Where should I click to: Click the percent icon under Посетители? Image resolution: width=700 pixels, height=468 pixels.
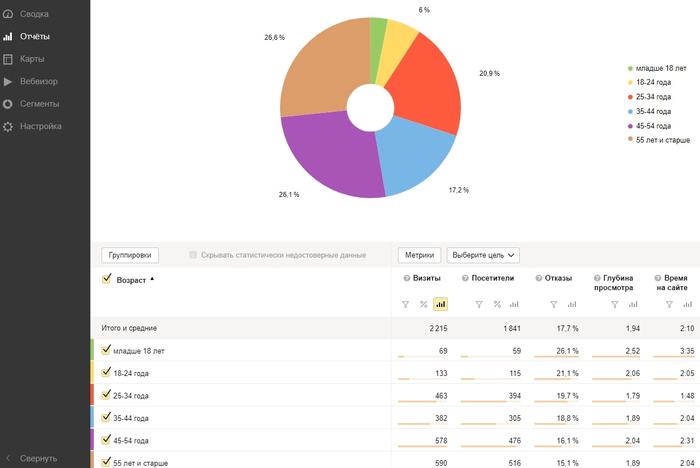pyautogui.click(x=497, y=305)
